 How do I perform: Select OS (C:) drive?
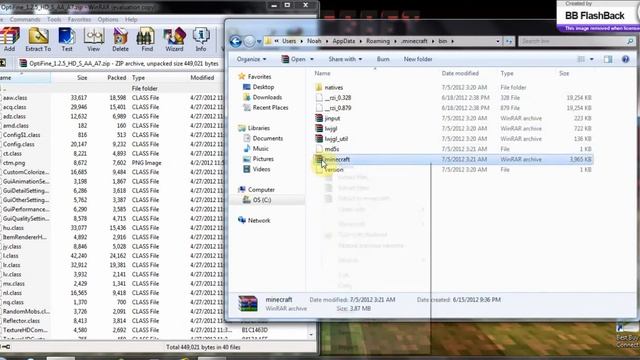[x=257, y=200]
